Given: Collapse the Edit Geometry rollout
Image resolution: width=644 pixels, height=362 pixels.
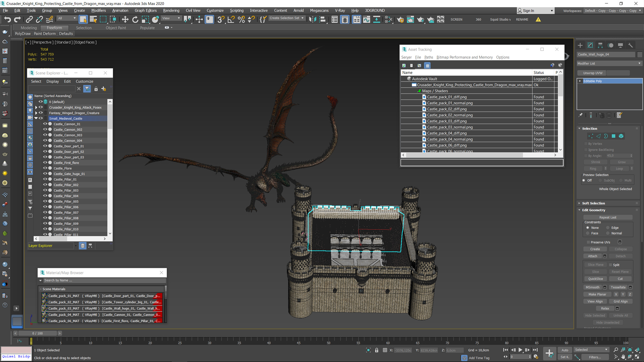Looking at the screenshot, I should tap(593, 210).
